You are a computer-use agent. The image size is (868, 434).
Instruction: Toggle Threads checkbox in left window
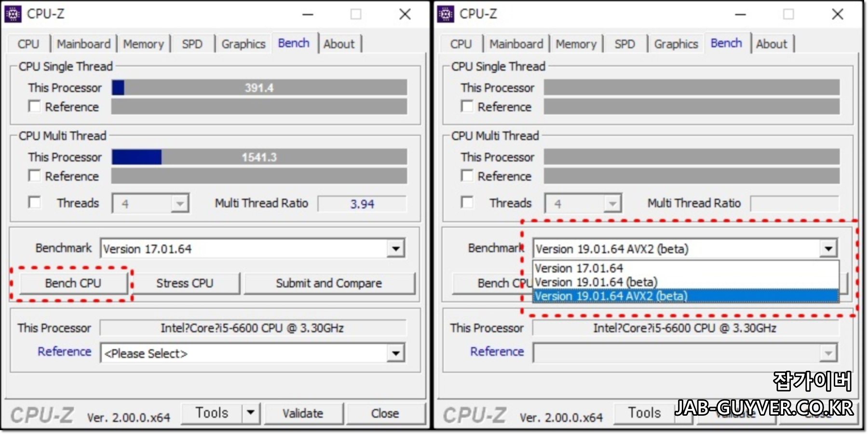[x=34, y=202]
